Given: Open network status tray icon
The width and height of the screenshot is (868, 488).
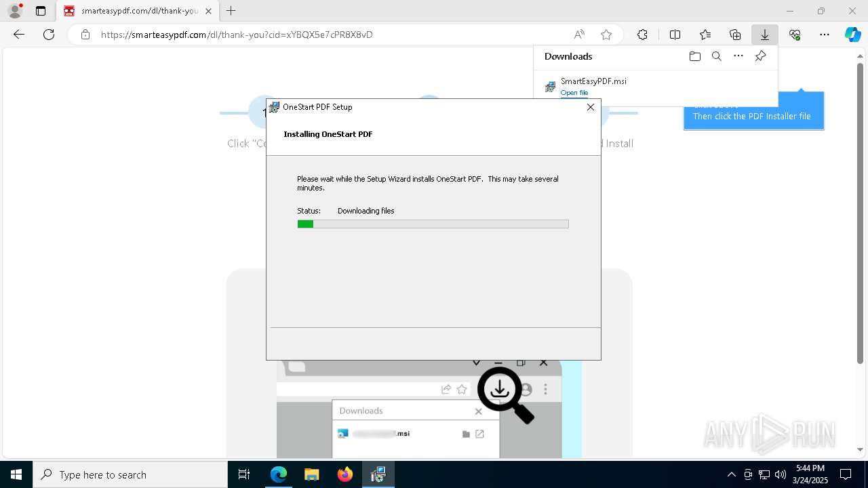Looking at the screenshot, I should tap(764, 474).
